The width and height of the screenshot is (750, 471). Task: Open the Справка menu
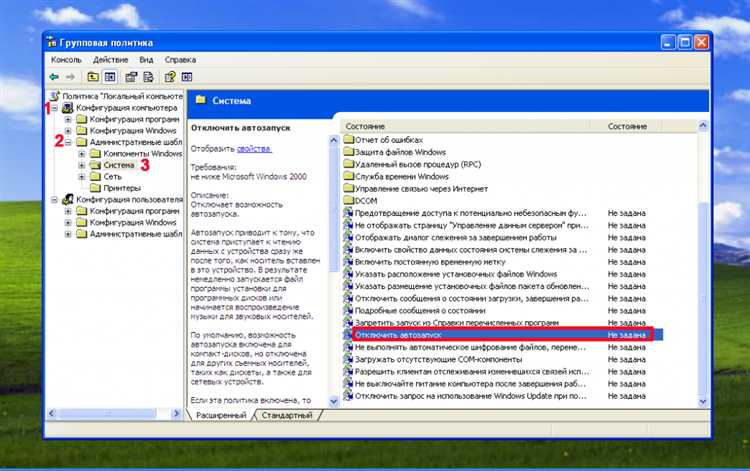pyautogui.click(x=180, y=60)
